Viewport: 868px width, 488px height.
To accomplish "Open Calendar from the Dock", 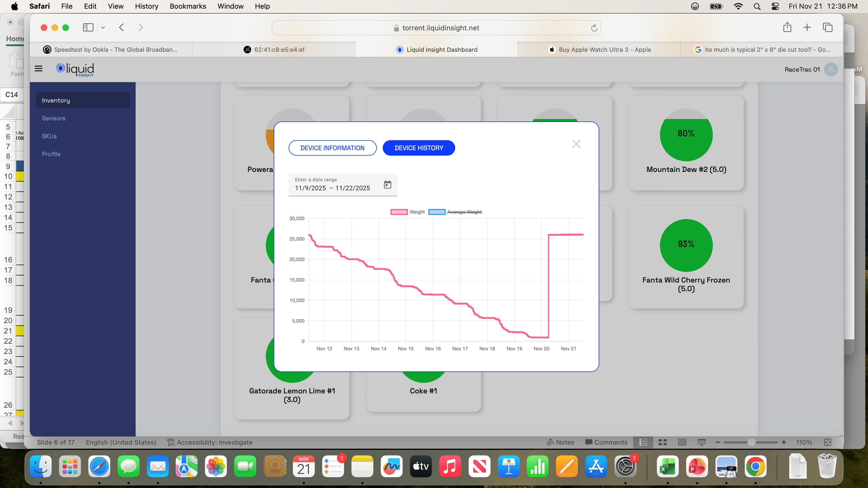I will point(304,466).
